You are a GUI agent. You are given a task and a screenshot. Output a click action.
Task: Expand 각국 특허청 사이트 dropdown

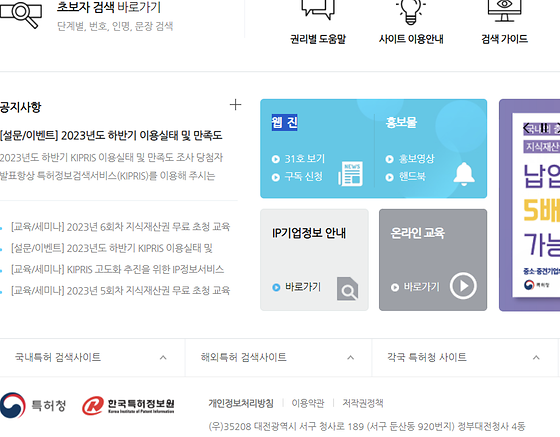pyautogui.click(x=465, y=357)
